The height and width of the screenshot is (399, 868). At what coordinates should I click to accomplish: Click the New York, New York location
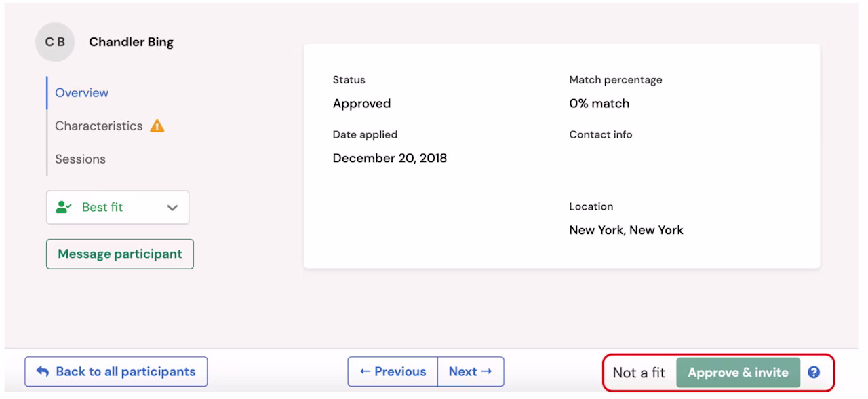[x=626, y=230]
